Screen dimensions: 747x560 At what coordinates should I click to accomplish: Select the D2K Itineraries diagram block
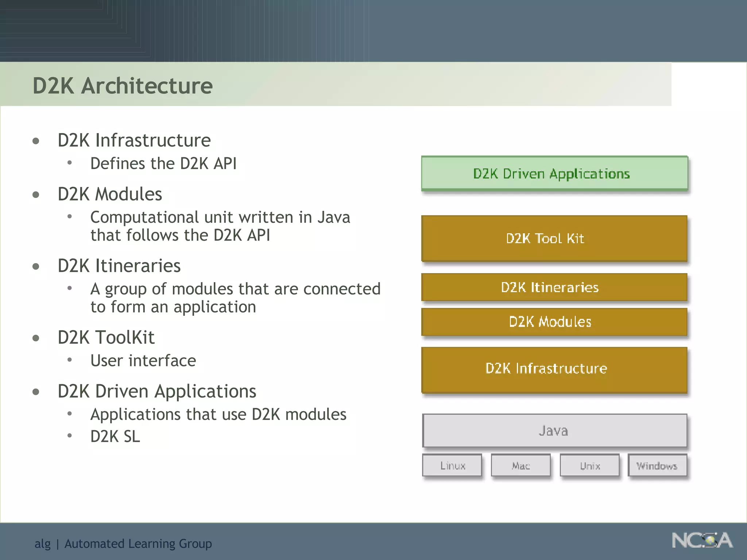pos(554,287)
